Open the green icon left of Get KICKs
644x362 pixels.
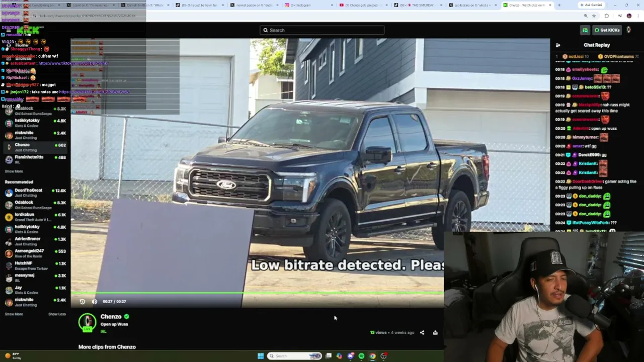pos(585,30)
